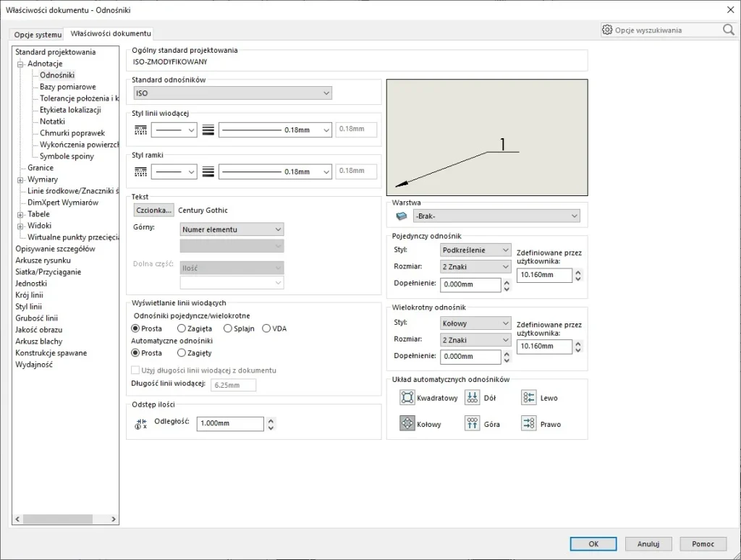Select Prosta for single/stacked balloons
The image size is (741, 560).
pos(135,328)
